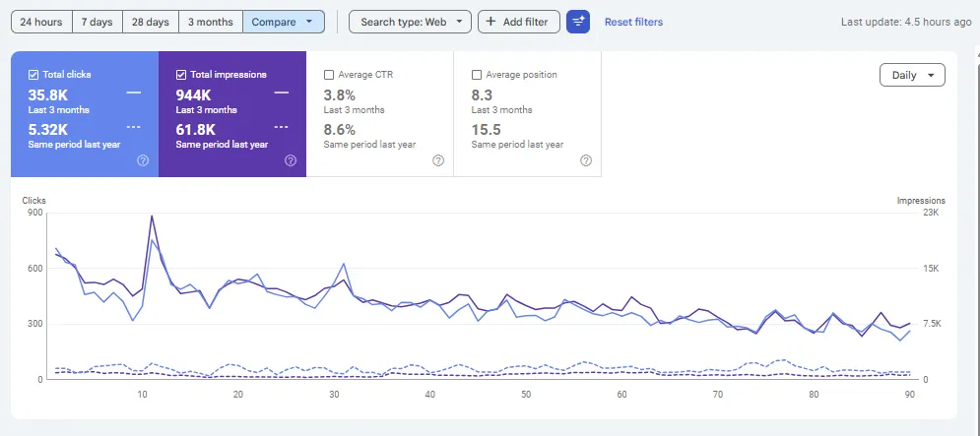Click the 944K total impressions value
Screen dimensions: 980x436
point(194,94)
